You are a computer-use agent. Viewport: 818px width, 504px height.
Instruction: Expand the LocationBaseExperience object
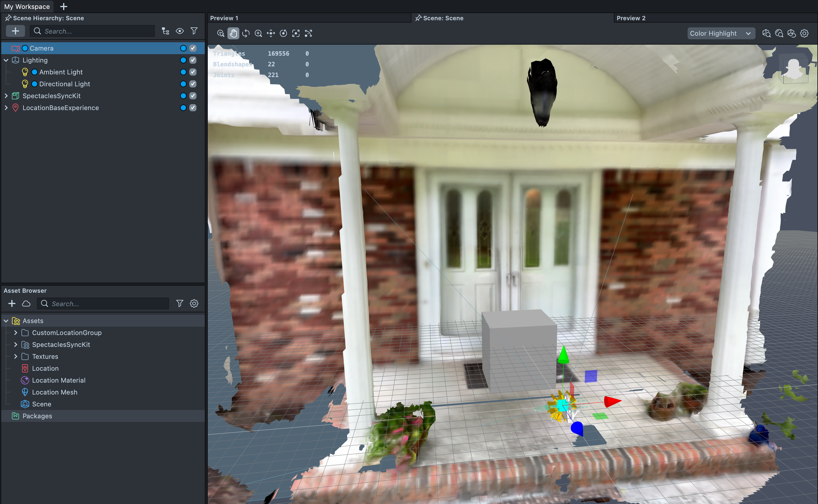pos(6,108)
